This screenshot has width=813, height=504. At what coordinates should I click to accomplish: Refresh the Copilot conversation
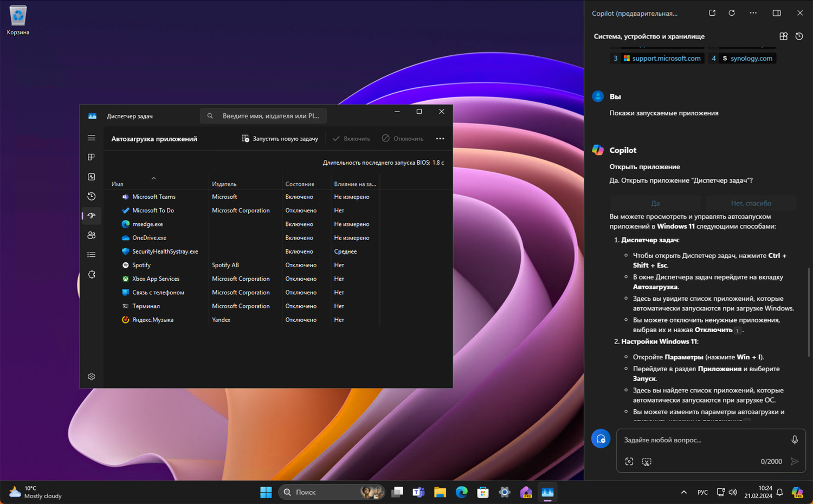[x=732, y=13]
